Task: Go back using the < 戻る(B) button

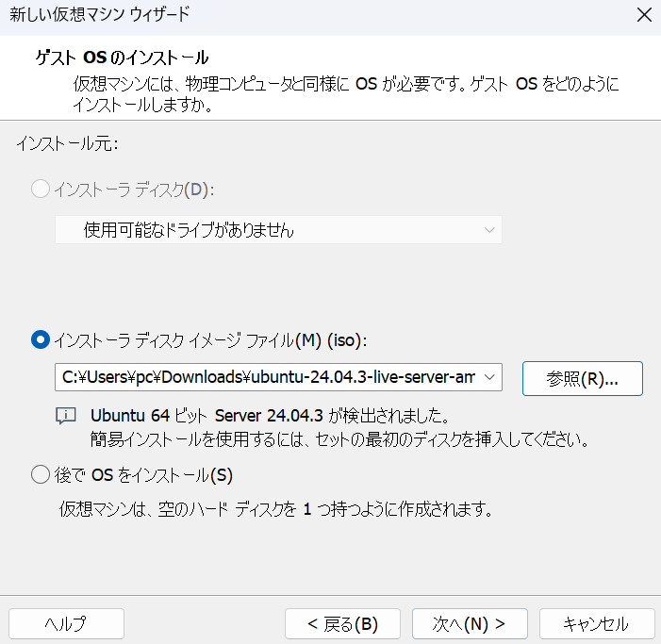Action: (342, 623)
